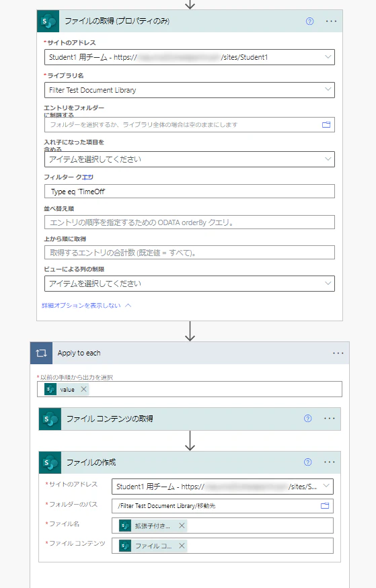Remove the 拡張子付き token from ファイル名
376x588 pixels.
[x=182, y=526]
